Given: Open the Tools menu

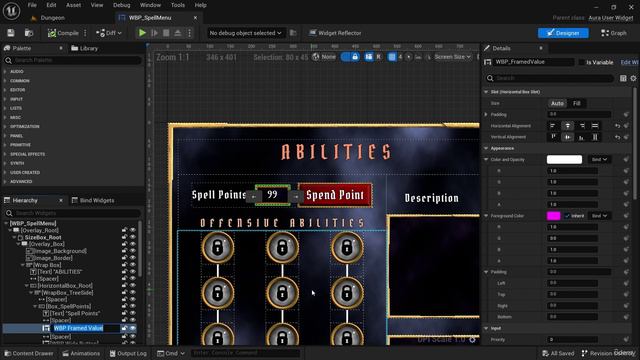Looking at the screenshot, I should [178, 5].
